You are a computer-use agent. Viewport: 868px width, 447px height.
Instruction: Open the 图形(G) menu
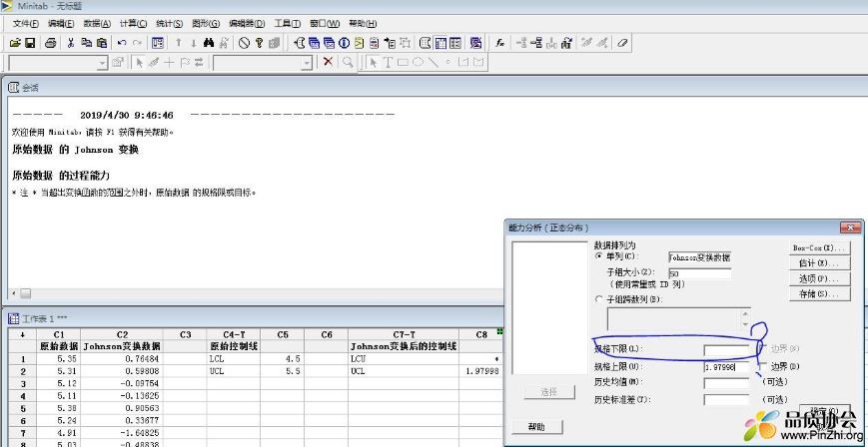click(206, 23)
